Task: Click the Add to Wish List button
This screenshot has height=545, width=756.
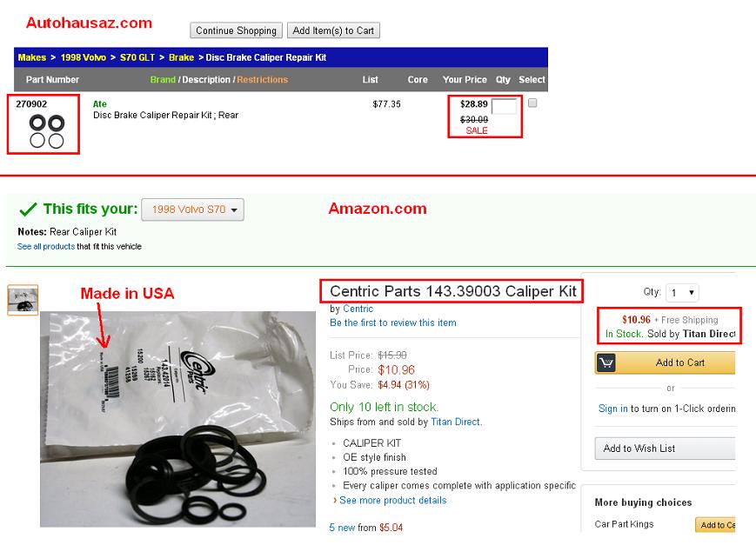Action: 665,449
